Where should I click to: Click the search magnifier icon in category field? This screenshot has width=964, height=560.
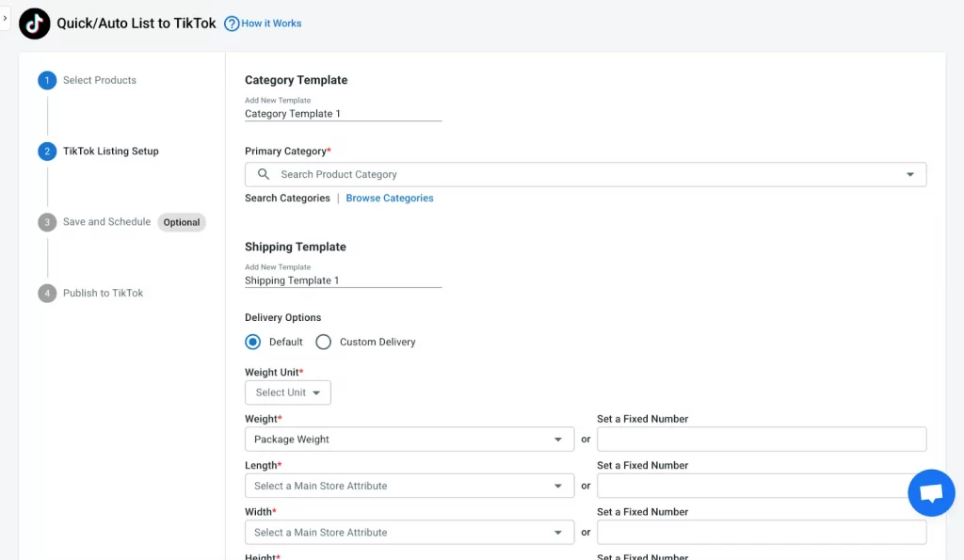point(264,174)
